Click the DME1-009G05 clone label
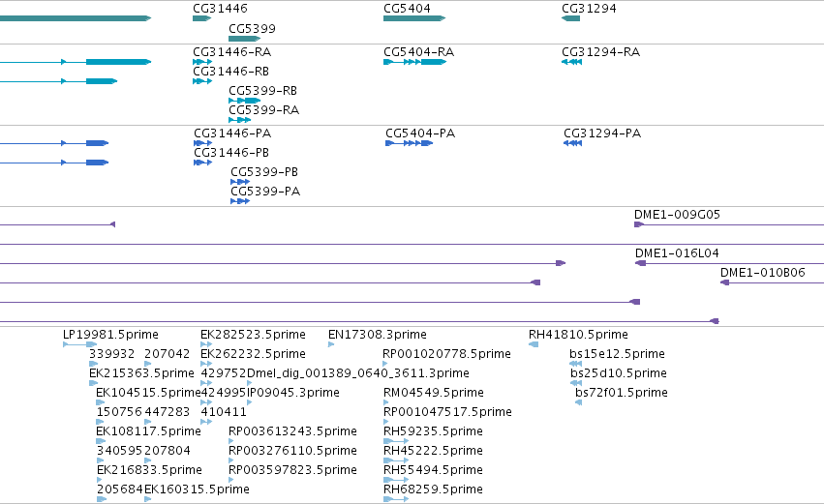 [677, 214]
